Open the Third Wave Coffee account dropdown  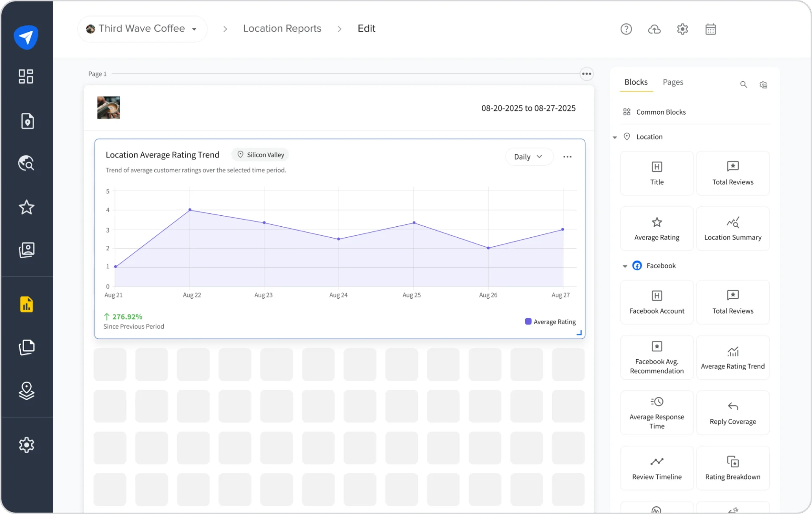[x=142, y=29]
